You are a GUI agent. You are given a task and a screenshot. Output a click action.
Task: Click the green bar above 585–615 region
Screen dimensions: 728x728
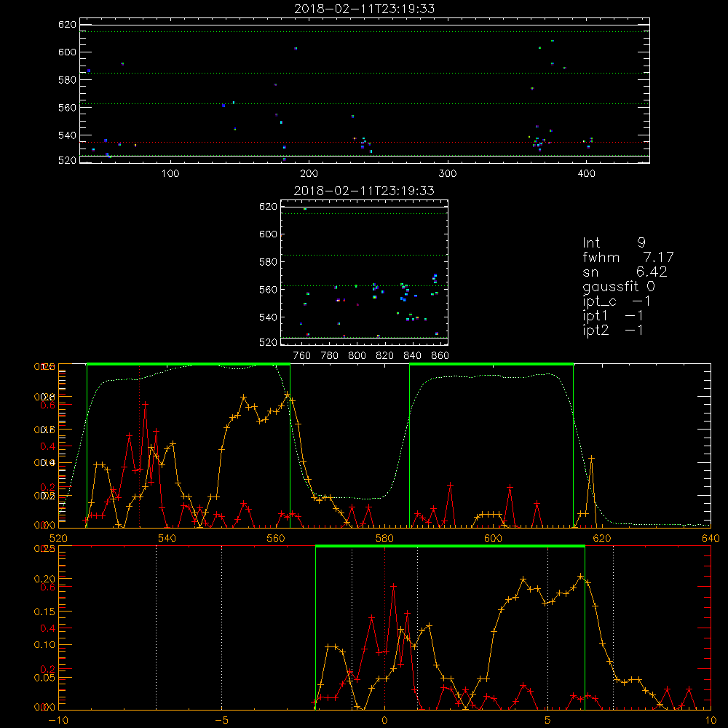[491, 365]
